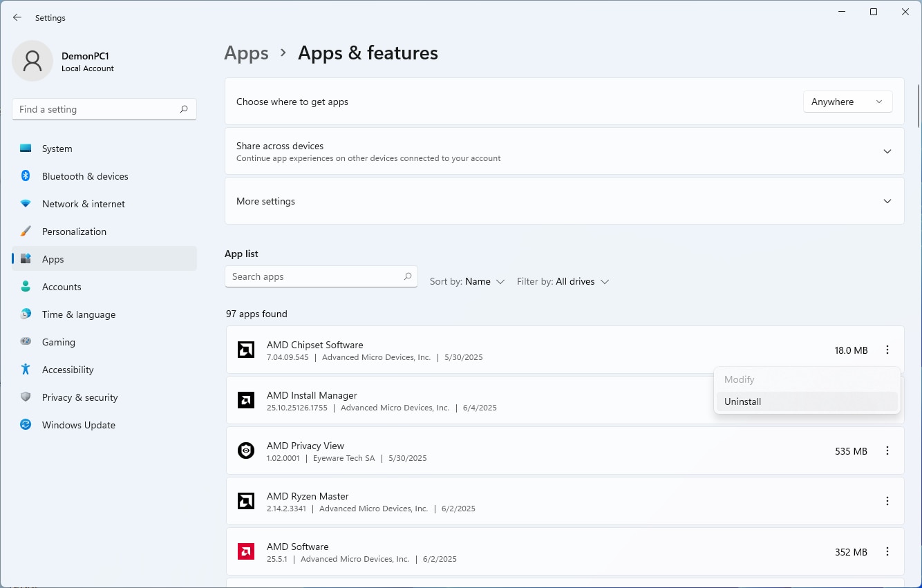Click the Search apps input field
922x588 pixels.
tap(321, 276)
